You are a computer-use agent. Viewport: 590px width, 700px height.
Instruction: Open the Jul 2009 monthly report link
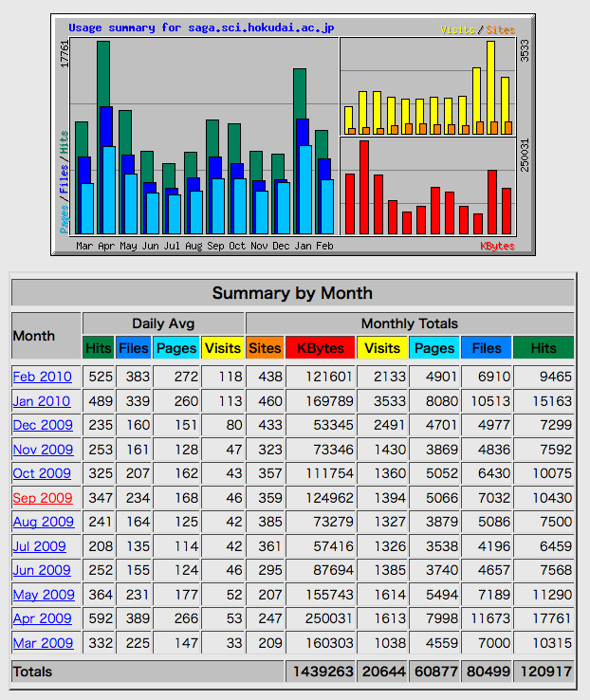(39, 546)
